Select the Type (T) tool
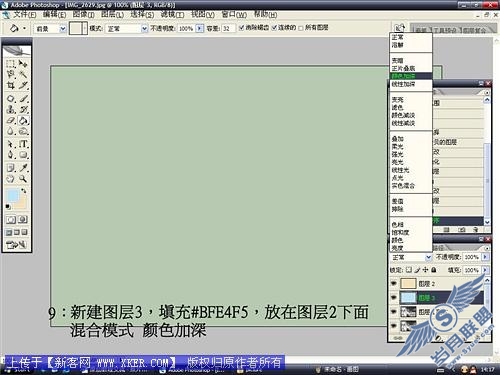This screenshot has height=375, width=500. click(x=23, y=144)
